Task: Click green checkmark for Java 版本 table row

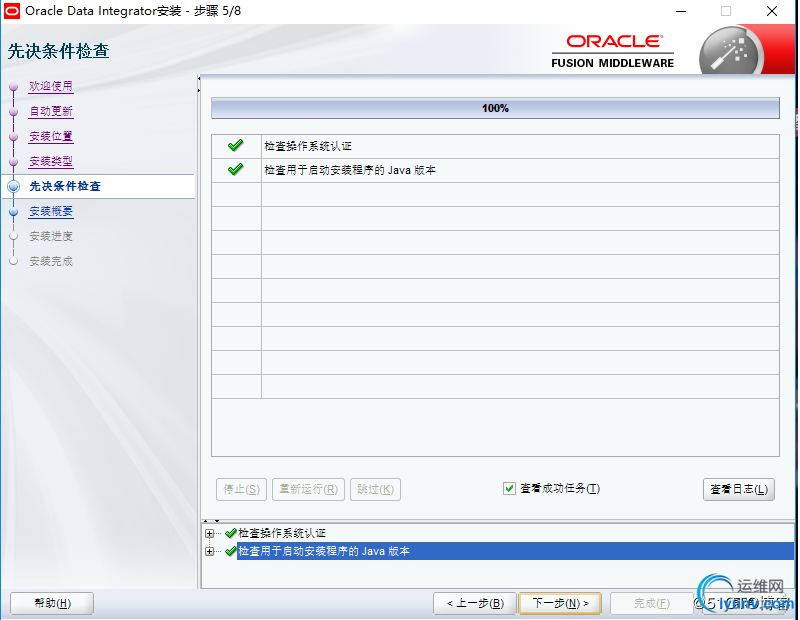Action: [x=236, y=169]
